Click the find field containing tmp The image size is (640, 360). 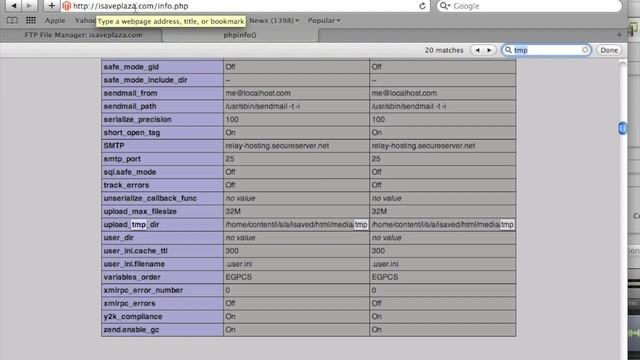[x=547, y=50]
